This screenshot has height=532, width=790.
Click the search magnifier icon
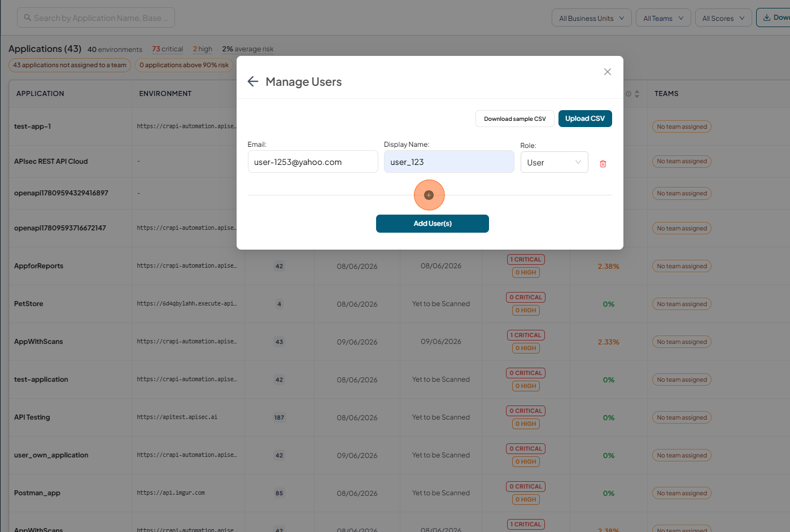tap(27, 18)
